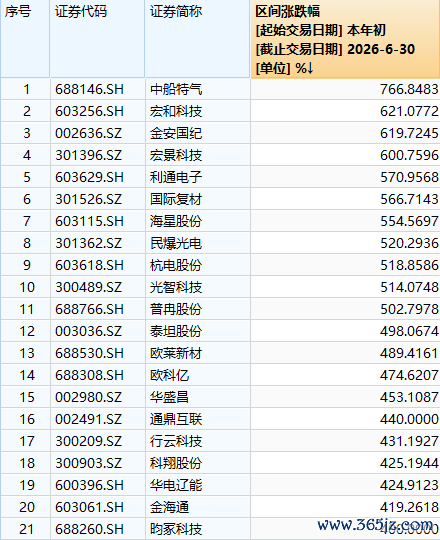Image resolution: width=440 pixels, height=540 pixels.
Task: Click the value 474.6207
Action: [x=409, y=375]
